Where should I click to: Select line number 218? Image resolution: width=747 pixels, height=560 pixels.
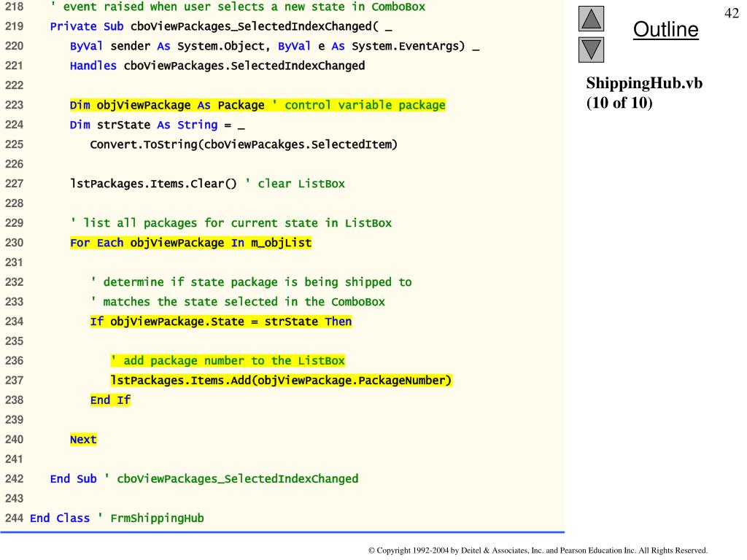[14, 7]
